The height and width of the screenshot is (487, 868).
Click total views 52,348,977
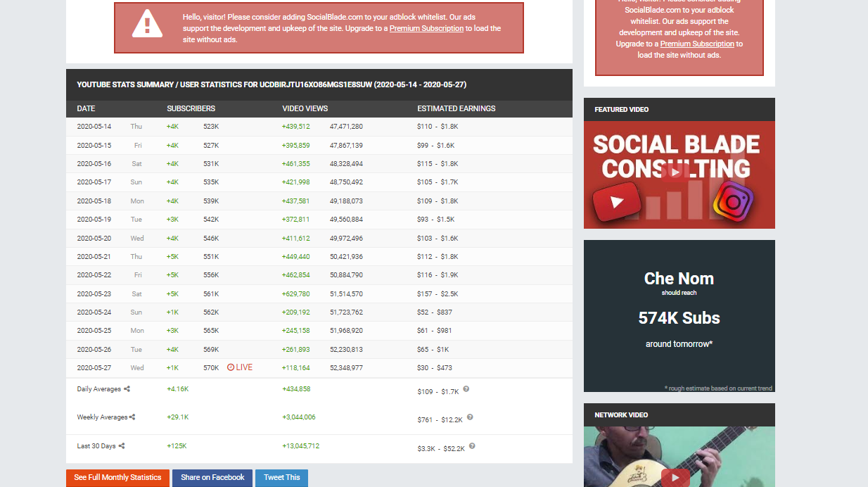346,368
